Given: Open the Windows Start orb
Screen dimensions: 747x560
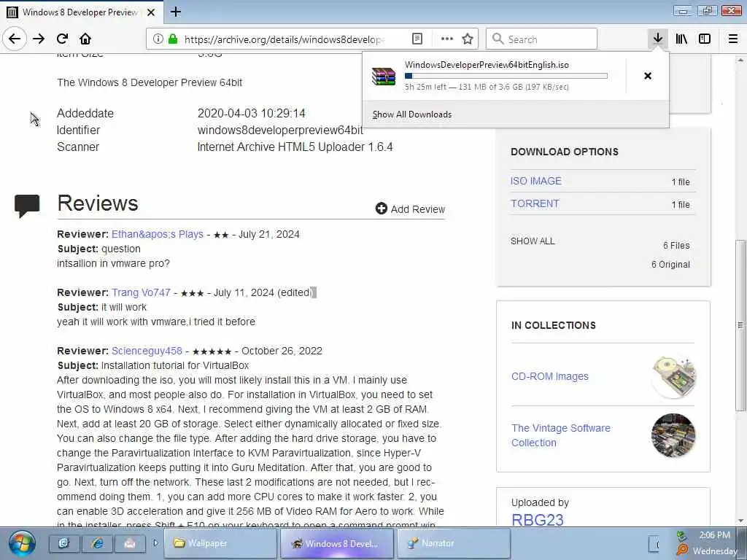Looking at the screenshot, I should [21, 543].
